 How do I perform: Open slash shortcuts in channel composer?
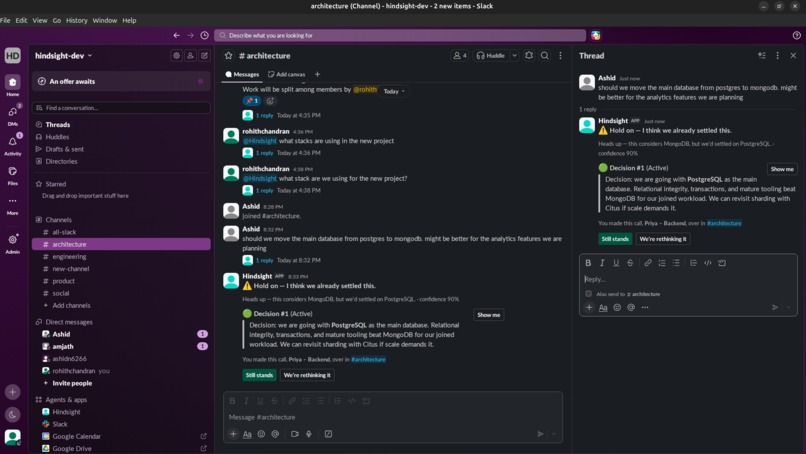click(x=328, y=434)
